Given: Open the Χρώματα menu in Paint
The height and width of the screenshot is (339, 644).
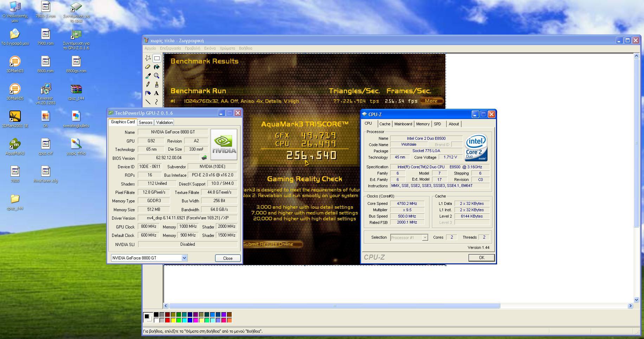Looking at the screenshot, I should click(x=227, y=48).
